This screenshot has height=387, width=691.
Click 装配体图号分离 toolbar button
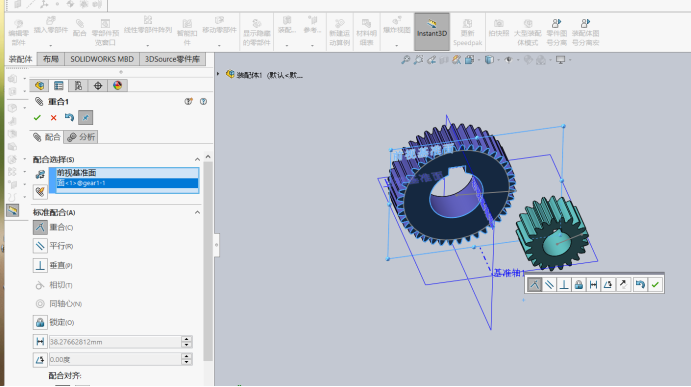pos(585,32)
